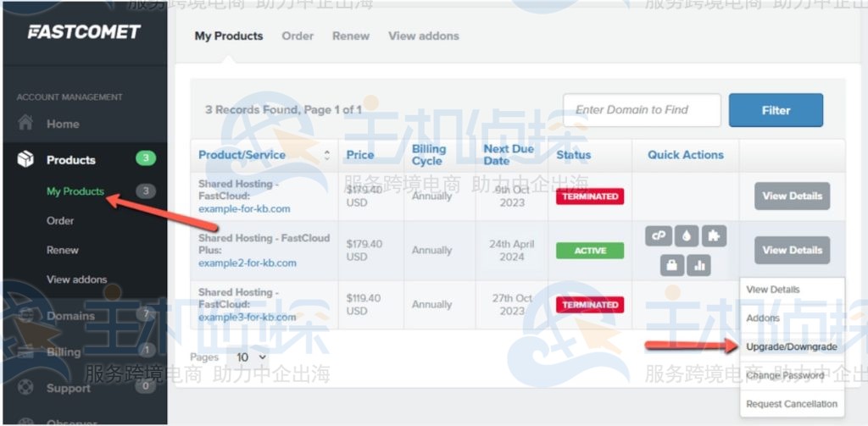The height and width of the screenshot is (426, 868).
Task: Click the Product/Service column sort arrows
Action: (x=326, y=155)
